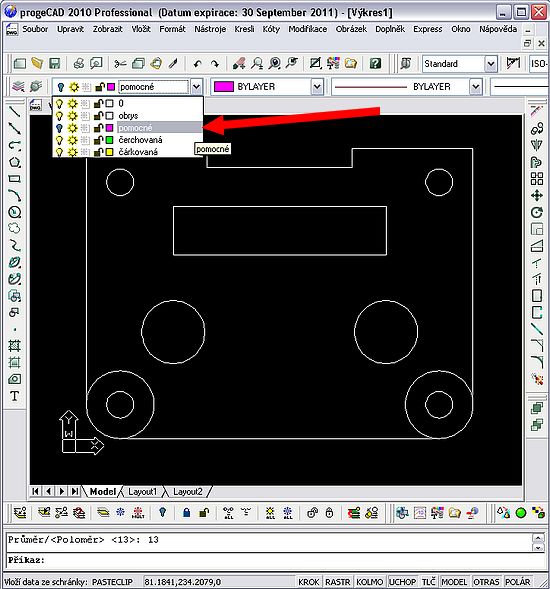Toggle the KROK snap mode in the status bar
The height and width of the screenshot is (589, 550).
pyautogui.click(x=308, y=582)
